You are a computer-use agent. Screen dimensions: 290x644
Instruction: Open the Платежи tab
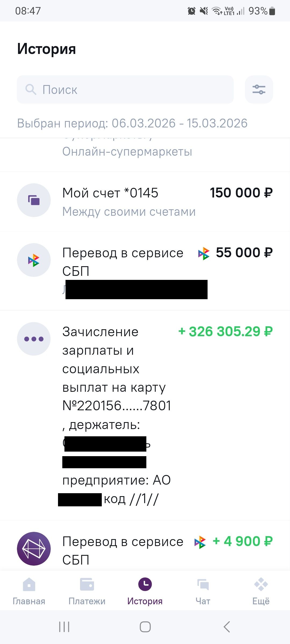[x=87, y=590]
